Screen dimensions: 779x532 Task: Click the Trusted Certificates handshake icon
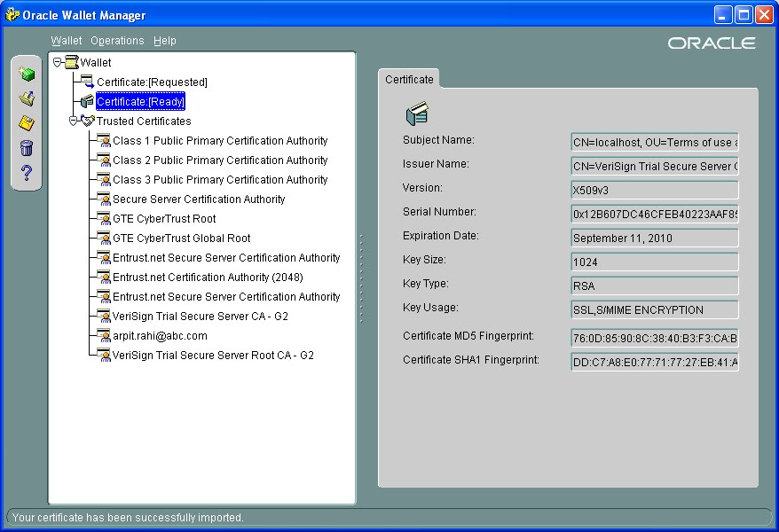point(88,121)
